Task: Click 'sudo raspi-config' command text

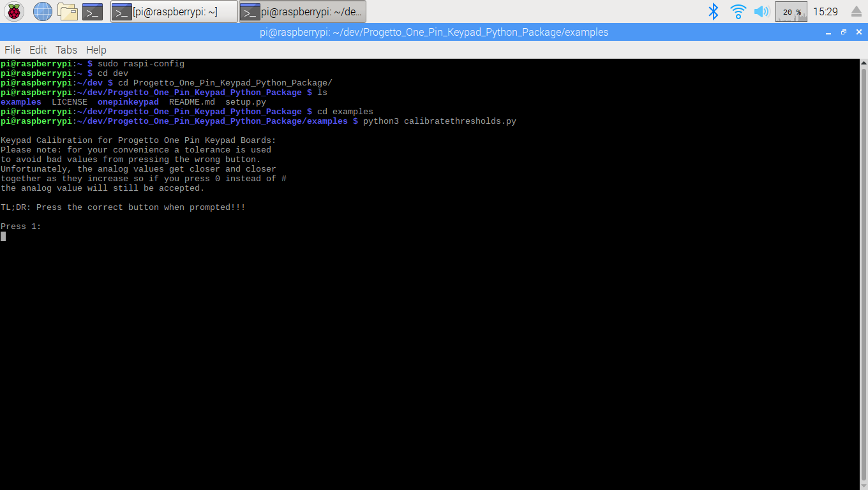Action: click(141, 64)
